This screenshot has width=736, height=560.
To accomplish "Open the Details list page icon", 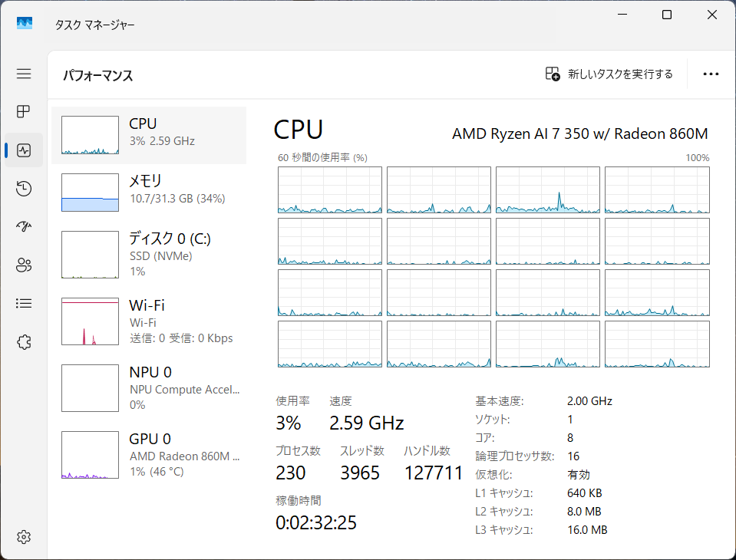I will tap(24, 304).
